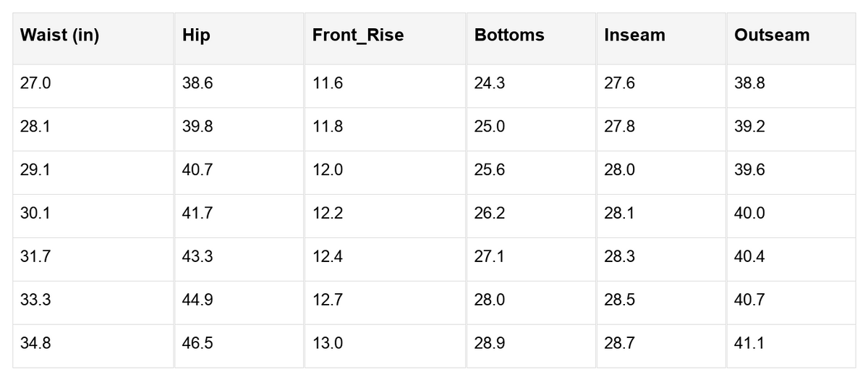Click the waist value 34.8 cell

pos(93,346)
